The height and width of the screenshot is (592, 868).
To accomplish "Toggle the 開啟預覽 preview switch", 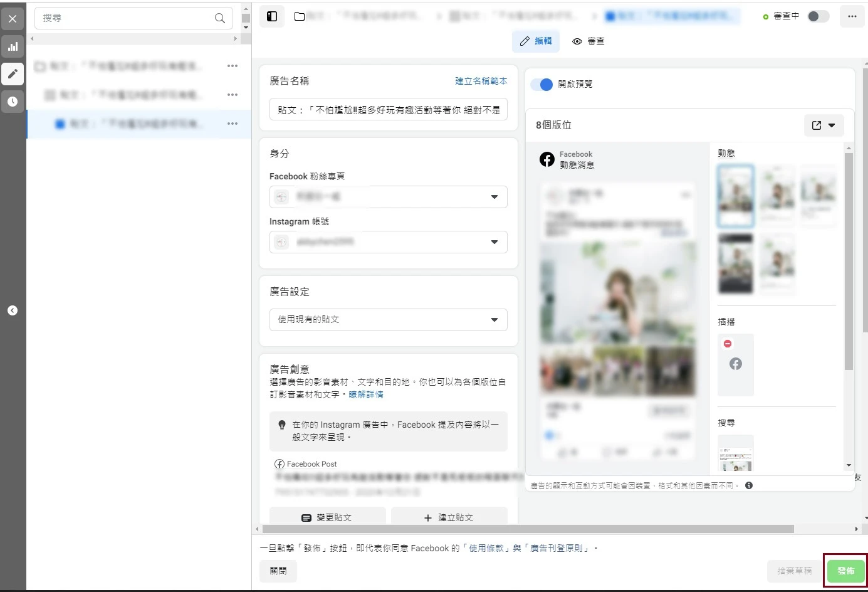I will pyautogui.click(x=542, y=84).
